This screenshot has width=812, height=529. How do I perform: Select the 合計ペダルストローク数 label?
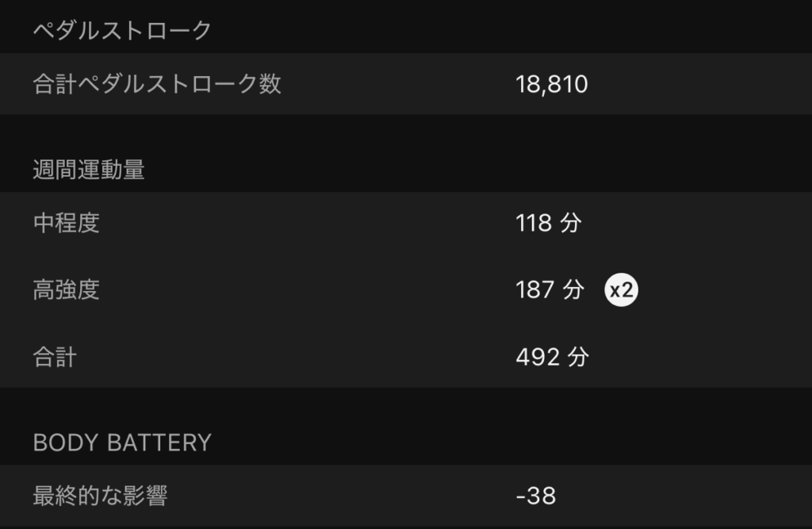coord(157,84)
